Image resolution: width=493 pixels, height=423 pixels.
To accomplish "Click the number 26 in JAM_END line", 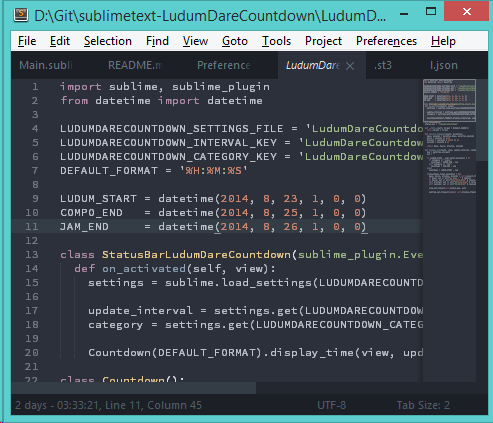I will (x=290, y=227).
